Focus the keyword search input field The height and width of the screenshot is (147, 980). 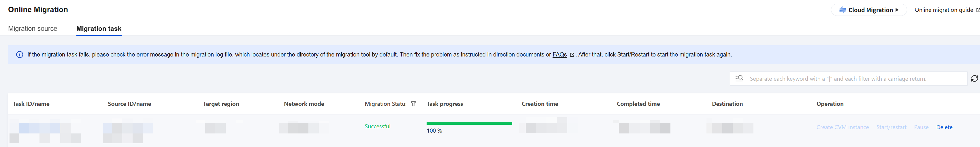click(856, 78)
